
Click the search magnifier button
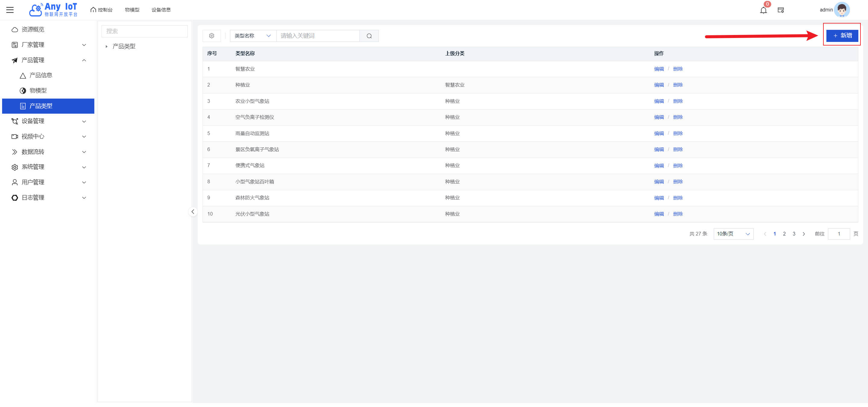[369, 36]
